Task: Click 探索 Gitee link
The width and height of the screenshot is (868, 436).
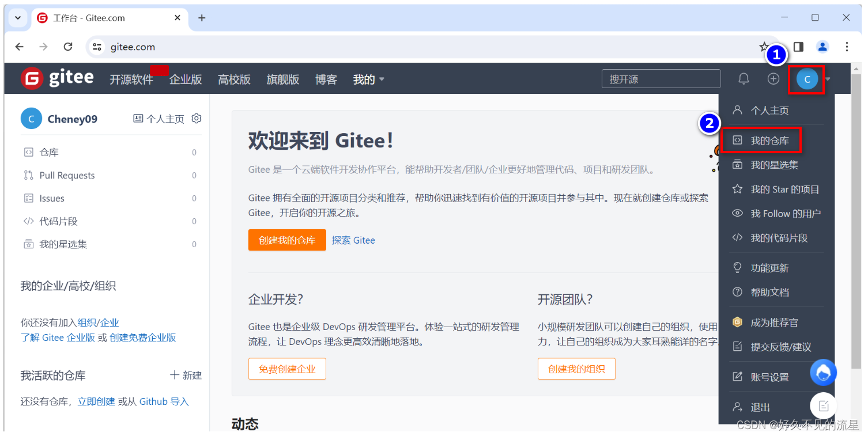Action: [353, 240]
